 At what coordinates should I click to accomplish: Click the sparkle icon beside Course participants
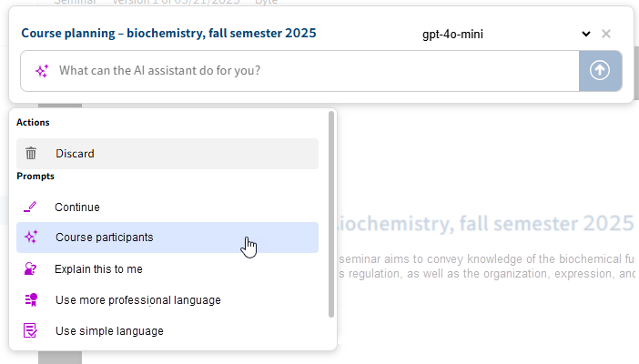31,238
